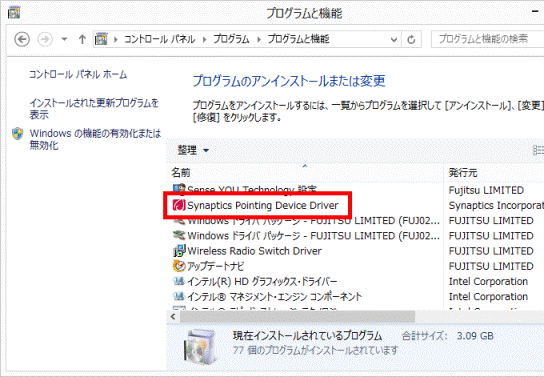Refresh the programs list
Screen dimensions: 544x377
[x=411, y=40]
